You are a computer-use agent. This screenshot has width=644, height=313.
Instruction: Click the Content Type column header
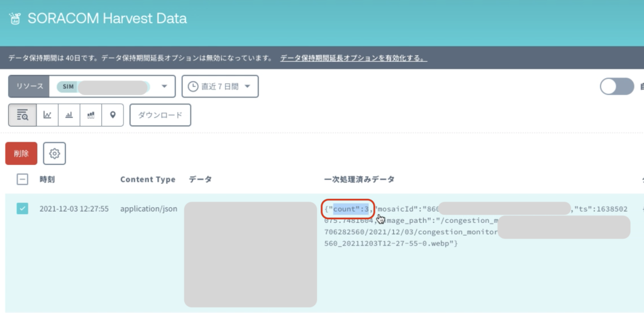pyautogui.click(x=148, y=179)
